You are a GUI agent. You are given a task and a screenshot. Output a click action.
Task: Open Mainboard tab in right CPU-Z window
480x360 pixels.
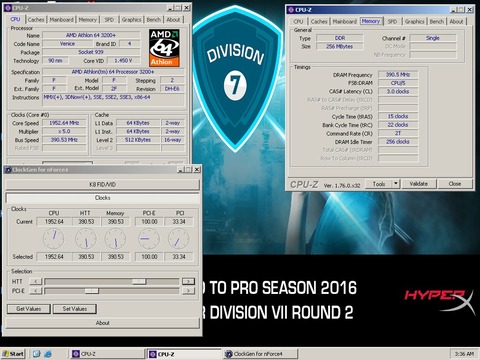345,21
